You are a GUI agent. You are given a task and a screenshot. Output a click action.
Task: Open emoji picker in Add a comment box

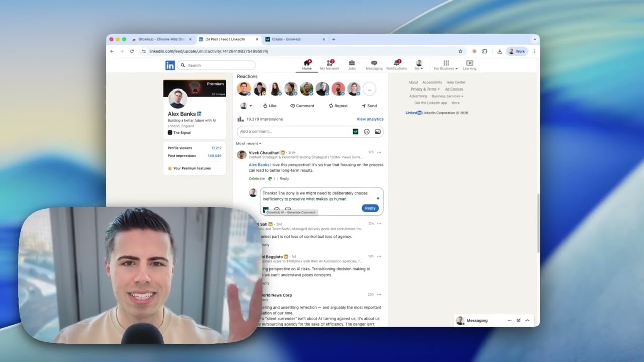coord(367,132)
